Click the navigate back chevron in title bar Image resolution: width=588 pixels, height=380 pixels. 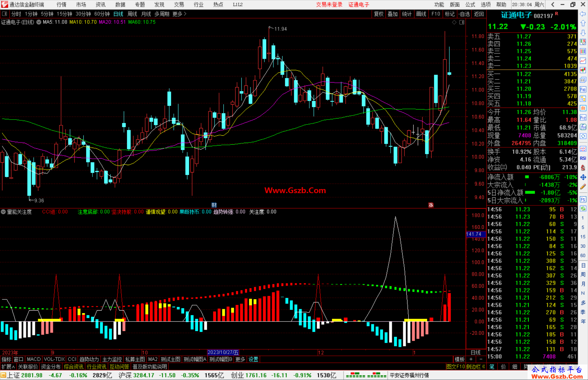(x=553, y=5)
